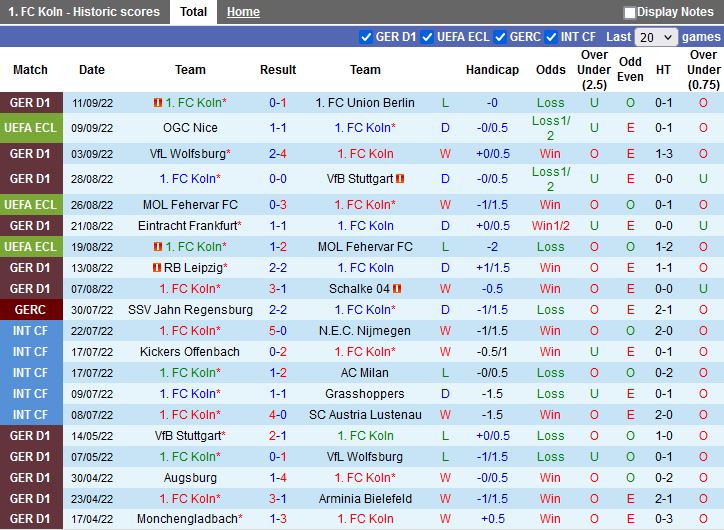Click the 2-4 result on 03/09/22
Image resolution: width=724 pixels, height=530 pixels.
(x=278, y=153)
